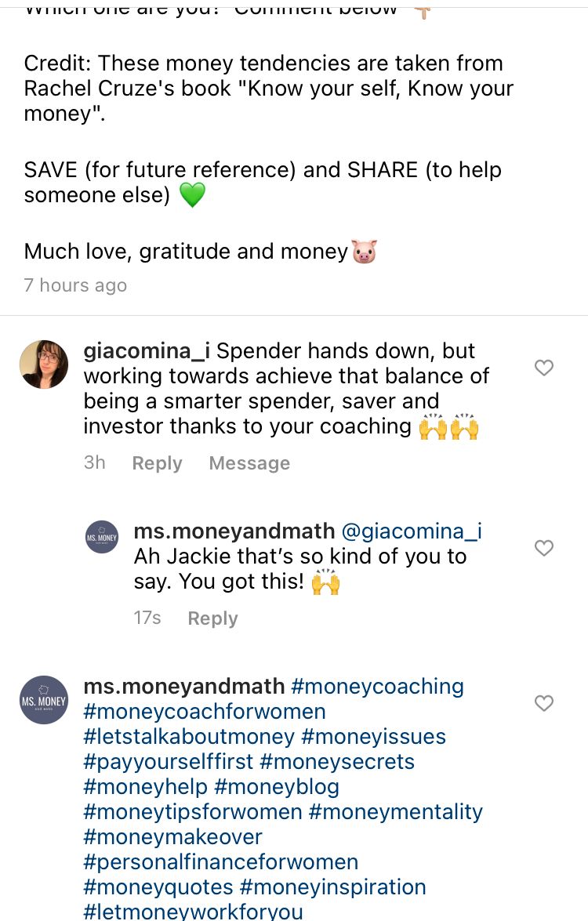588x921 pixels.
Task: Open the #moneyinspiration hashtag
Action: [x=333, y=887]
